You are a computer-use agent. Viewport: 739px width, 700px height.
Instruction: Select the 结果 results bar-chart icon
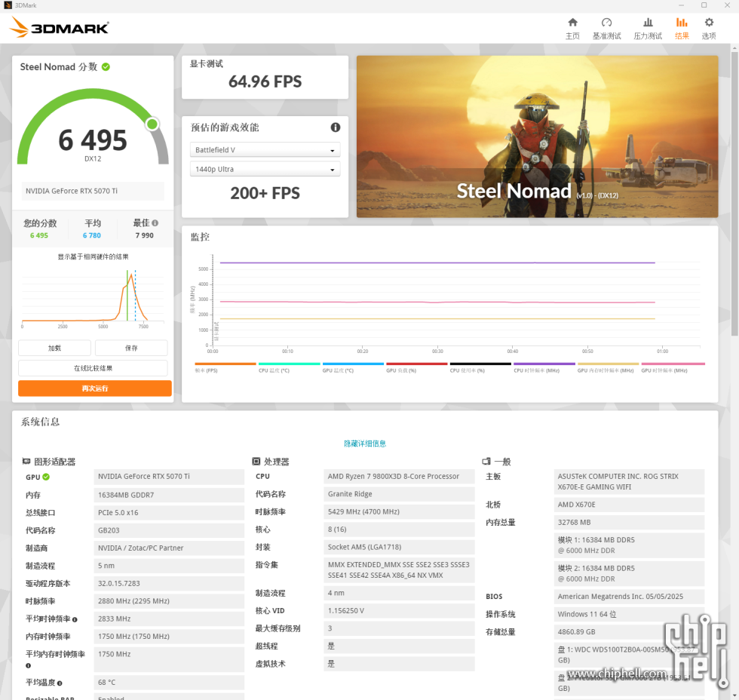click(682, 23)
